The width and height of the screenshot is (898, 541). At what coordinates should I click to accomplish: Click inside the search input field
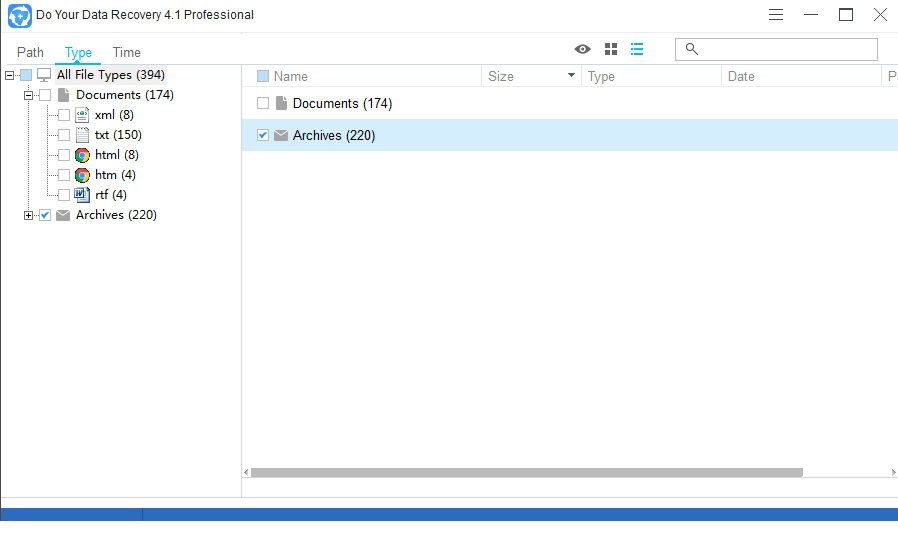point(776,49)
